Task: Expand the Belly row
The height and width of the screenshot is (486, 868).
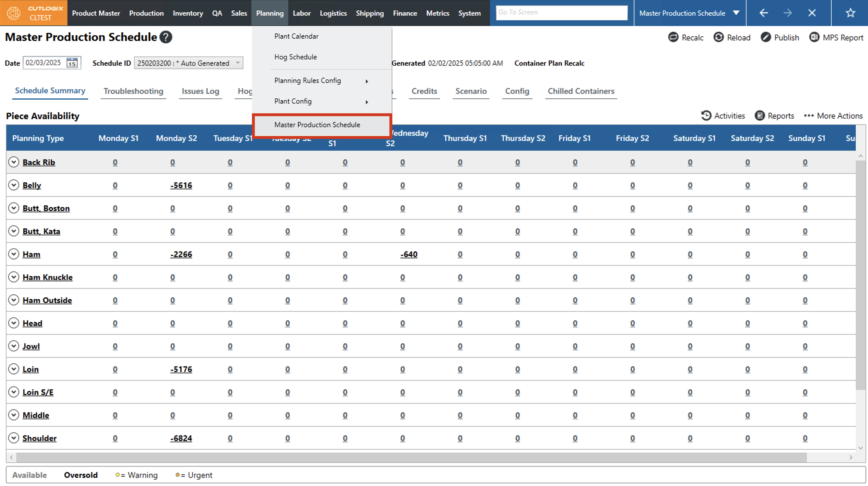Action: [14, 185]
